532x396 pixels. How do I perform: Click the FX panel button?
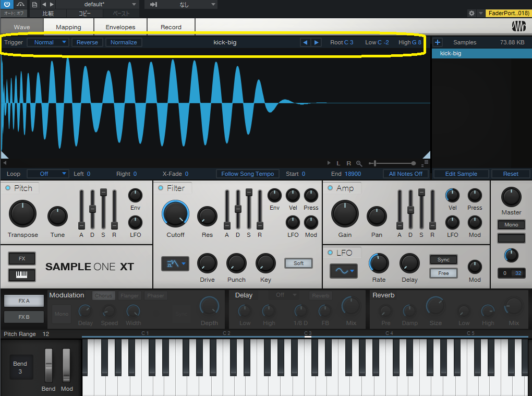[x=22, y=259]
